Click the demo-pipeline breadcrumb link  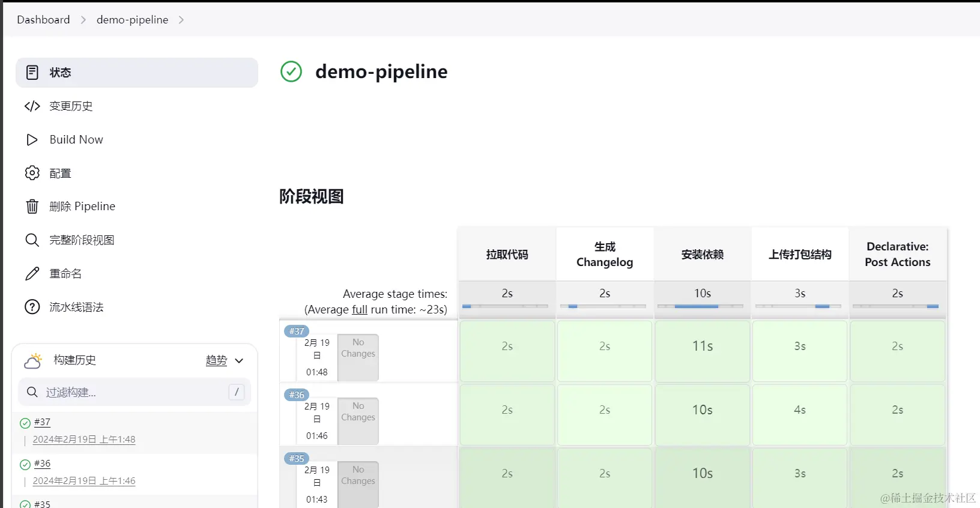132,20
